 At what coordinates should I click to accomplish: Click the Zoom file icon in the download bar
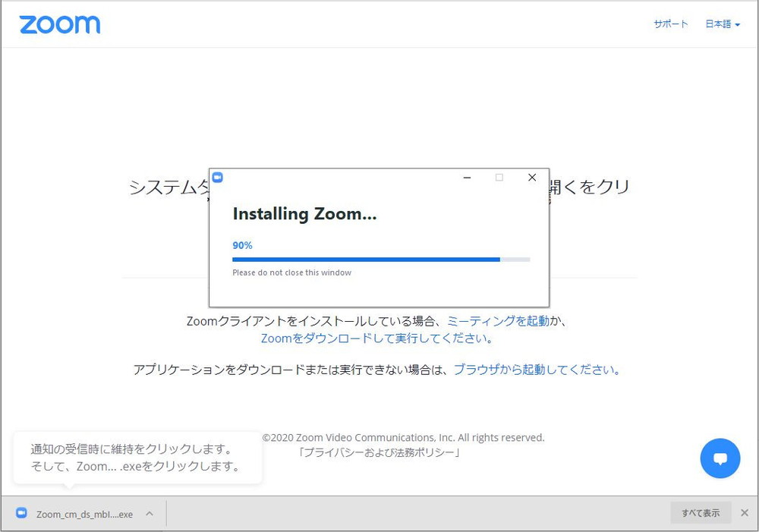coord(21,514)
